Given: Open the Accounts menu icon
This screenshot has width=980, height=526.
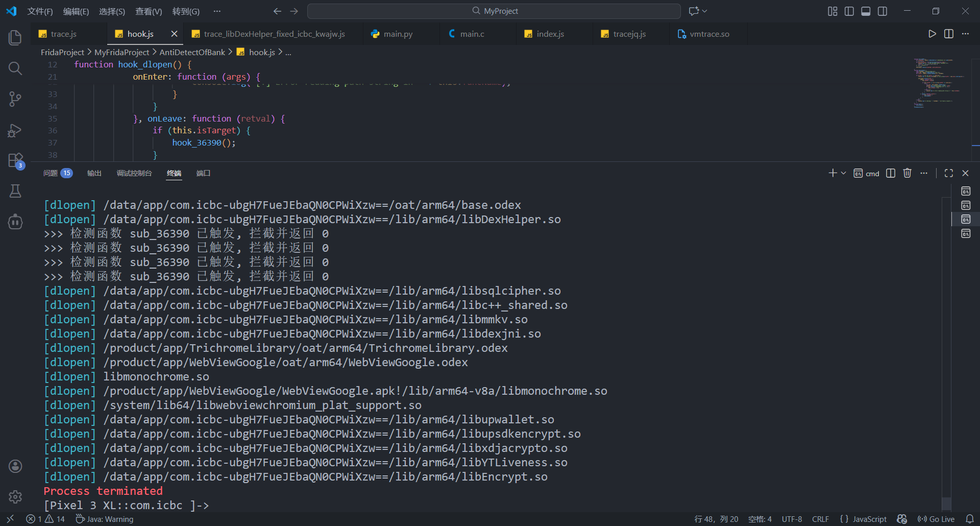Looking at the screenshot, I should click(x=15, y=466).
